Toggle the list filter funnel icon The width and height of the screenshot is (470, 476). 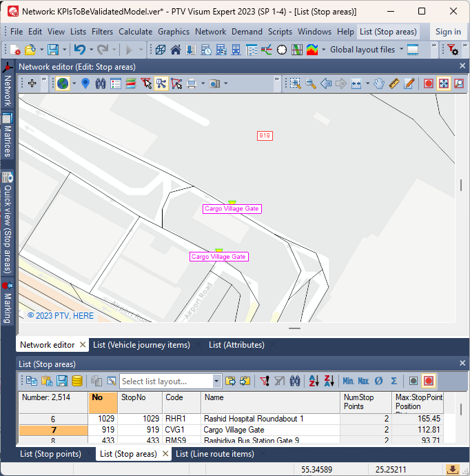pyautogui.click(x=265, y=381)
